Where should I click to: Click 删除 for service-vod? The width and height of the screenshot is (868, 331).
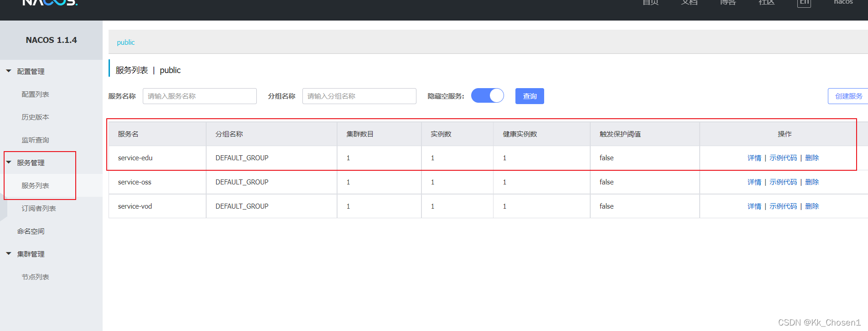tap(812, 206)
